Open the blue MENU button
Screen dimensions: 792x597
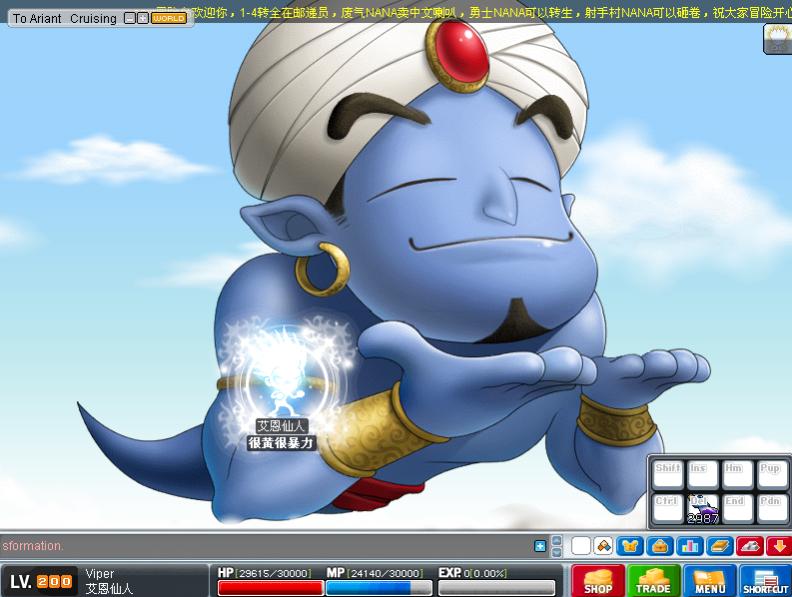(709, 581)
